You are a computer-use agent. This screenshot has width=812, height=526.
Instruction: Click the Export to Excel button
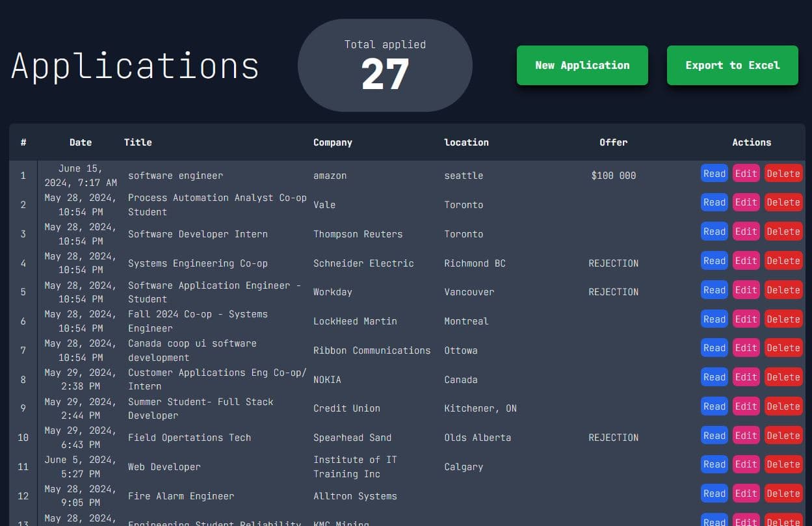(x=732, y=65)
